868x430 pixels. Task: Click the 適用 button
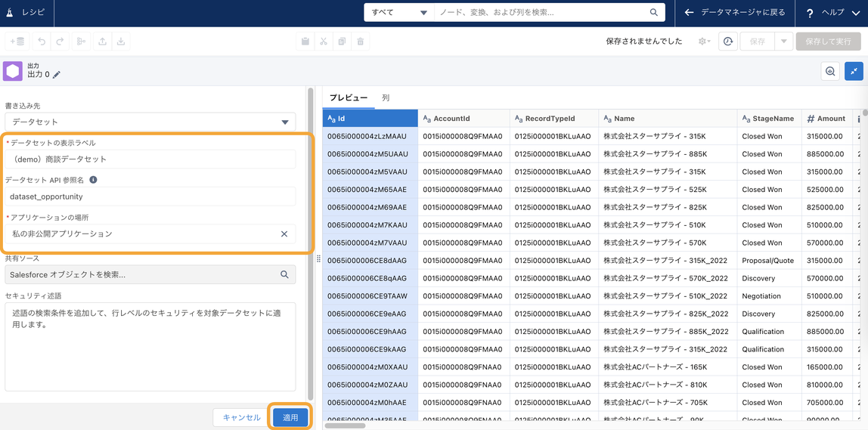coord(290,417)
